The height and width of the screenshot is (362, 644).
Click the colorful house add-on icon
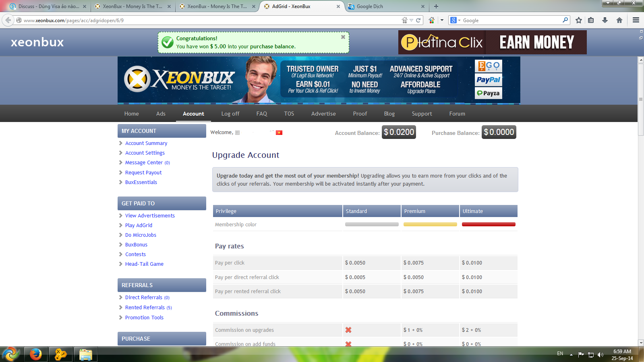click(431, 20)
